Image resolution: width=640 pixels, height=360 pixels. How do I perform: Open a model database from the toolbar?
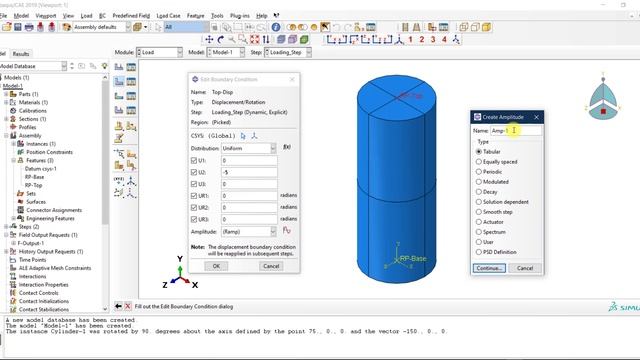7,27
